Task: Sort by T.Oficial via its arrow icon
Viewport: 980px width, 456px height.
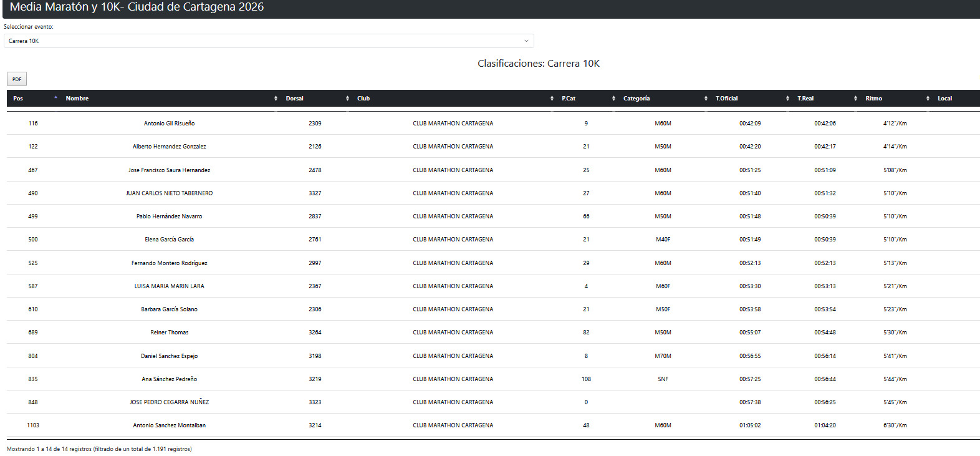Action: pos(787,99)
